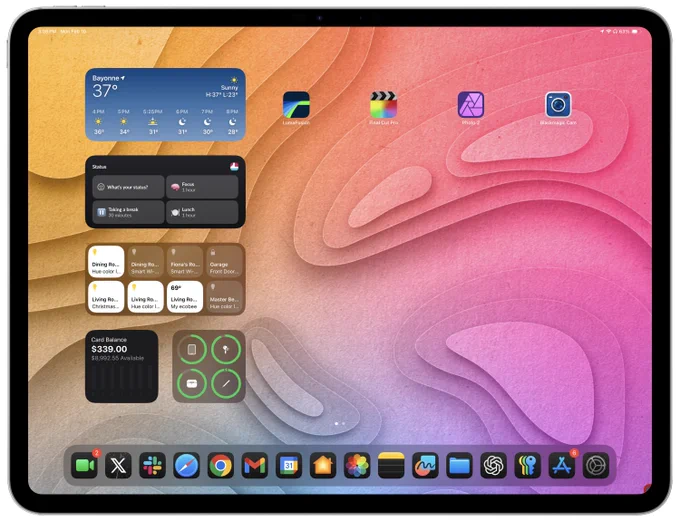
Task: Open Blackmagic Cam app
Action: pos(558,105)
